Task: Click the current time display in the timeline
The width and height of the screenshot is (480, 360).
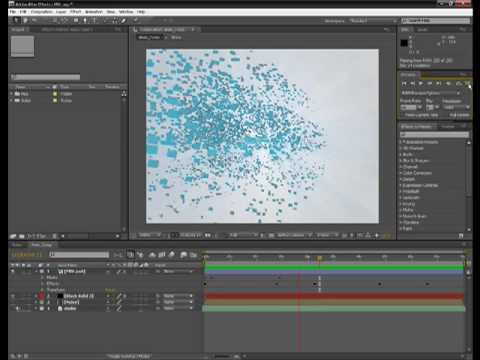Action: (x=27, y=255)
